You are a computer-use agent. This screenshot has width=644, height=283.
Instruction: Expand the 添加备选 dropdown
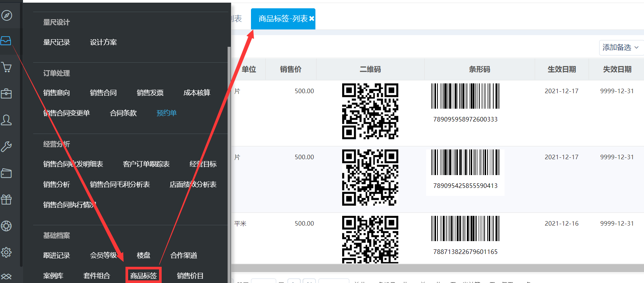[x=621, y=48]
